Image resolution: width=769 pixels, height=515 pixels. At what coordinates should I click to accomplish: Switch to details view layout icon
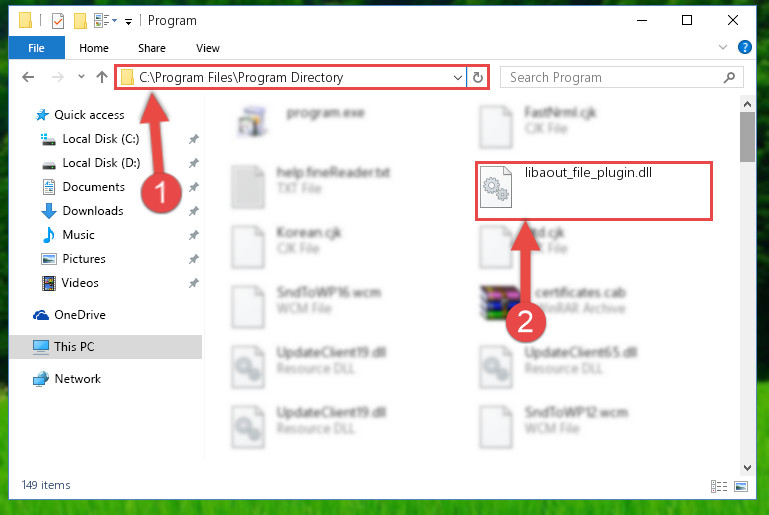click(x=718, y=486)
